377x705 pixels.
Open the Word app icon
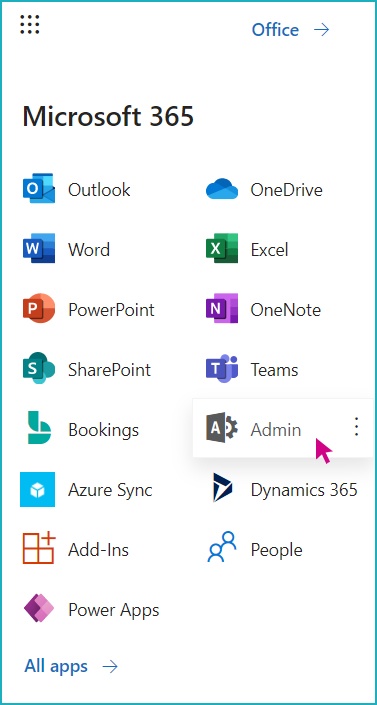pyautogui.click(x=39, y=249)
